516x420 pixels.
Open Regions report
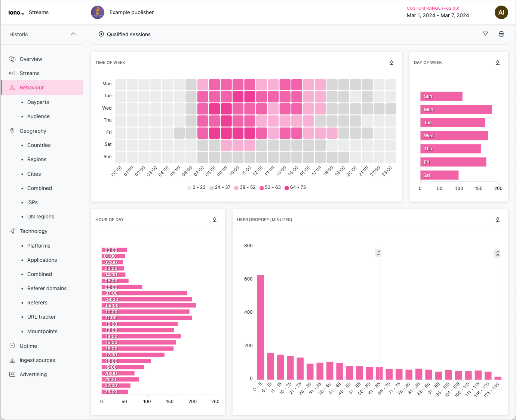coord(37,159)
